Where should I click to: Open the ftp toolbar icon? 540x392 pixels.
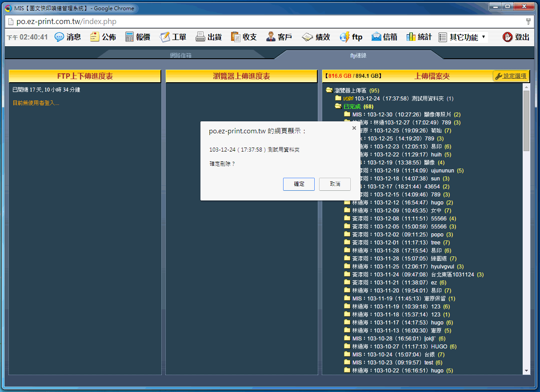pyautogui.click(x=345, y=37)
